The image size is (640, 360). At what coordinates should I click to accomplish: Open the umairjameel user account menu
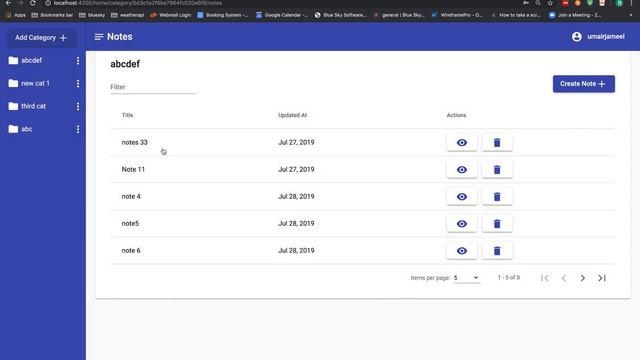point(598,37)
